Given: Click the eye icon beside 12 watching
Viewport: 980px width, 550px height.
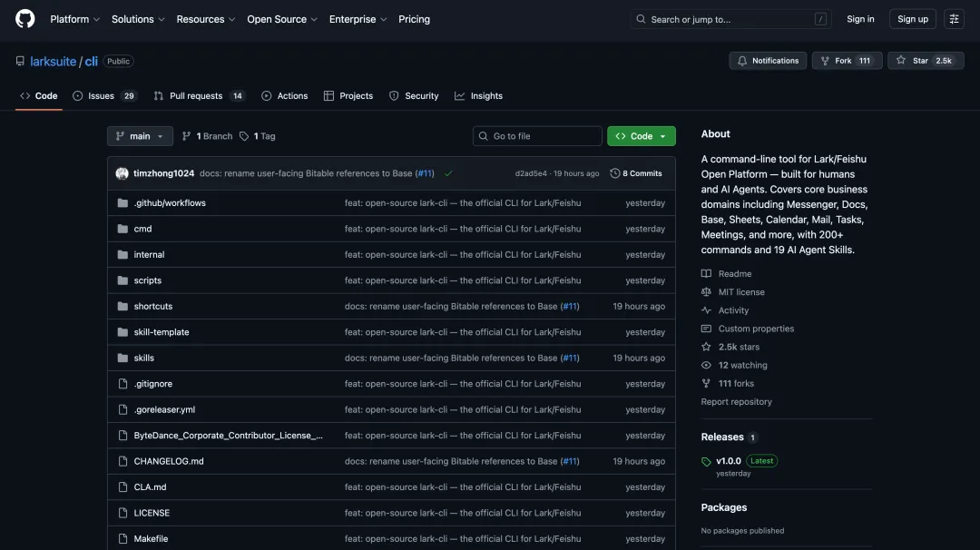Looking at the screenshot, I should (706, 365).
